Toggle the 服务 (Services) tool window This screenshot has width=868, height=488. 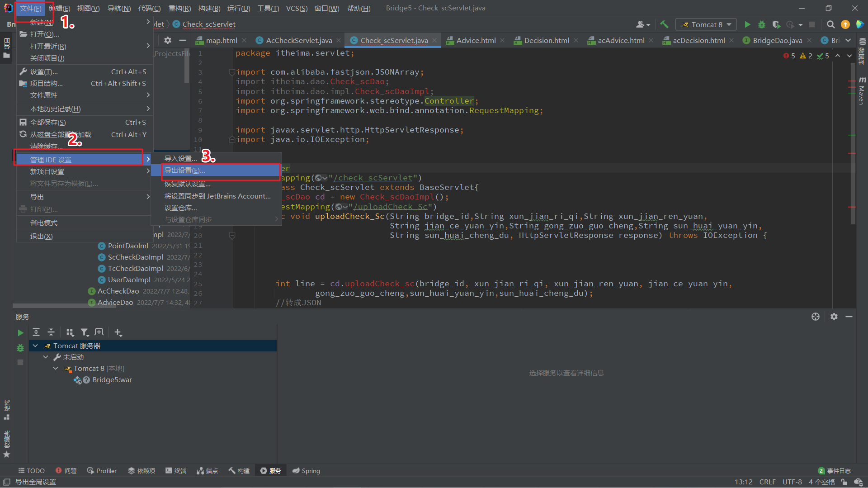[270, 471]
